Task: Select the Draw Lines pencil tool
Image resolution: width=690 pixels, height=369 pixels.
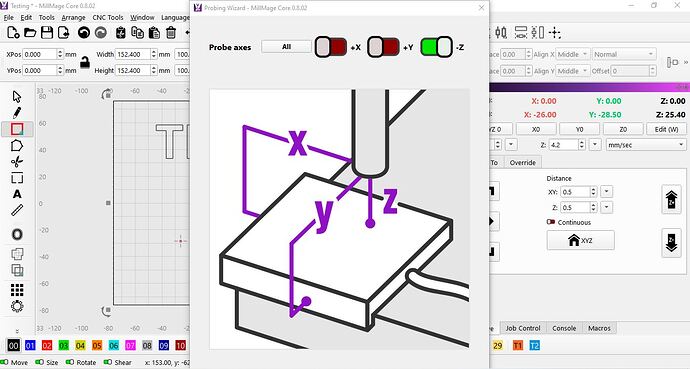Action: tap(17, 113)
